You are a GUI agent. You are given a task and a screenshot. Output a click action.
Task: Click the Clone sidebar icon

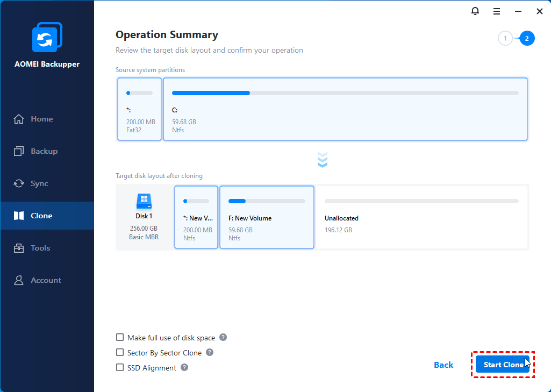[x=19, y=216]
